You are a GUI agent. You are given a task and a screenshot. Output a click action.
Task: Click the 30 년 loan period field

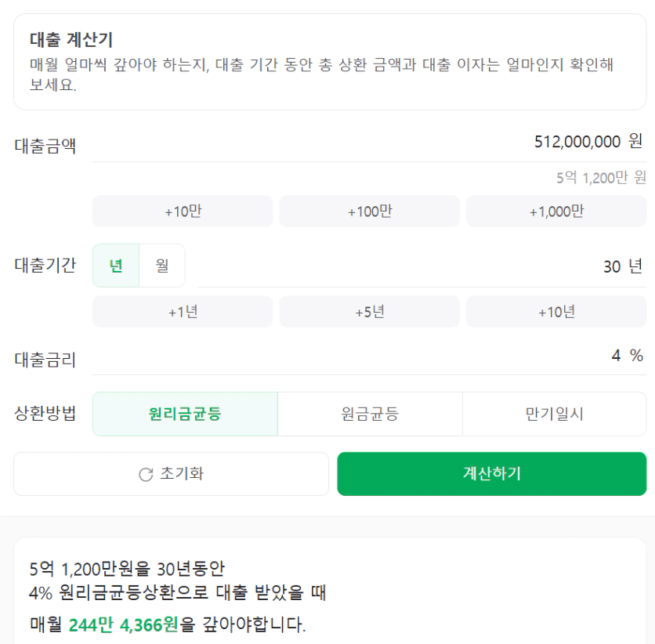(x=422, y=266)
